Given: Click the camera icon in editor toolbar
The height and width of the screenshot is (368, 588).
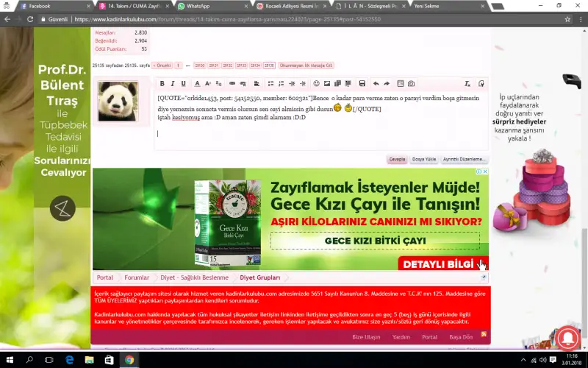Looking at the screenshot, I should pyautogui.click(x=411, y=84).
